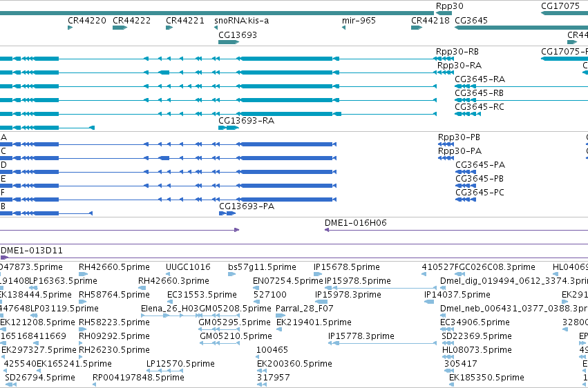Select the GM05210.5prime EST label

point(236,337)
